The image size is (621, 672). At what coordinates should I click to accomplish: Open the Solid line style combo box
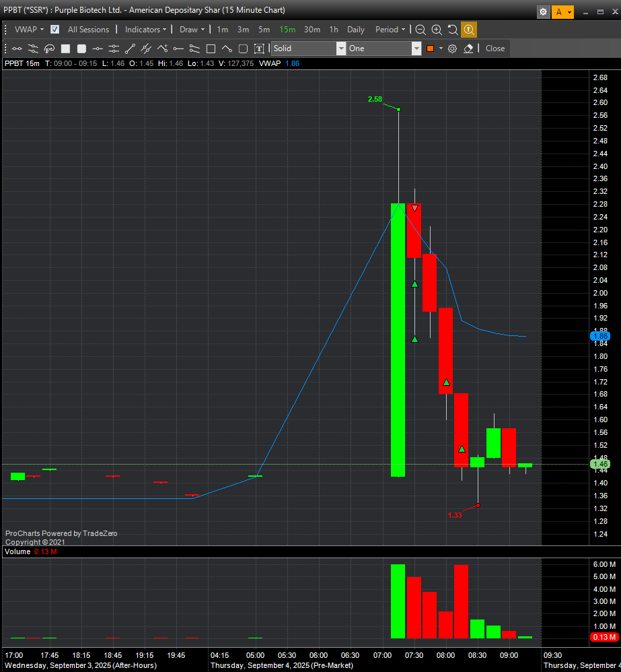[x=308, y=48]
